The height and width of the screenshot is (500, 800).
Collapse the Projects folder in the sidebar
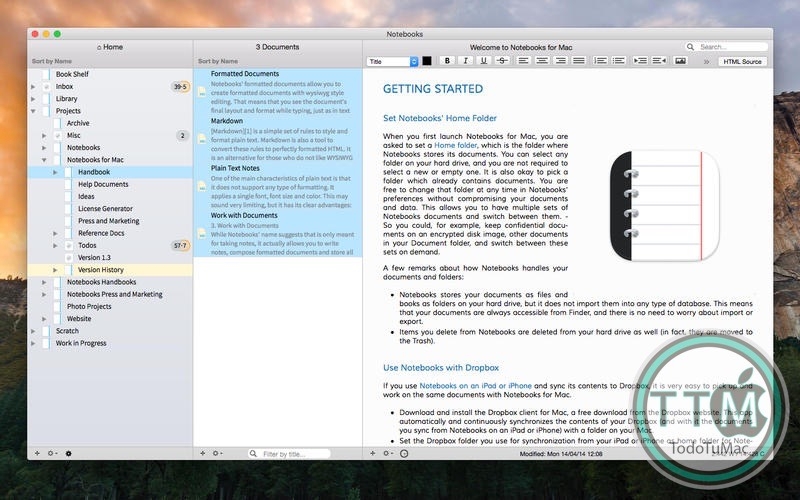coord(33,111)
